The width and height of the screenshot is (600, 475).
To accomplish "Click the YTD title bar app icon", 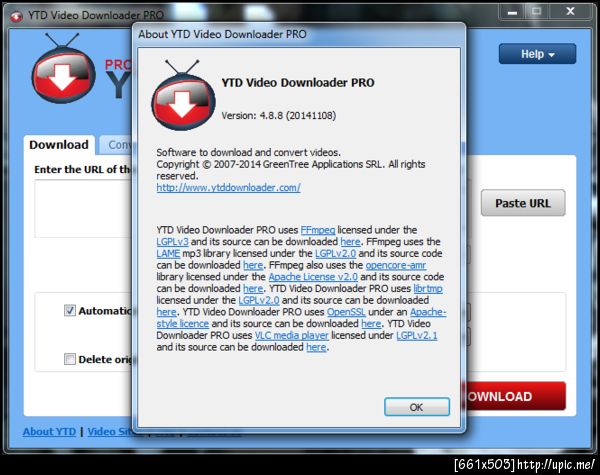I will coord(16,16).
